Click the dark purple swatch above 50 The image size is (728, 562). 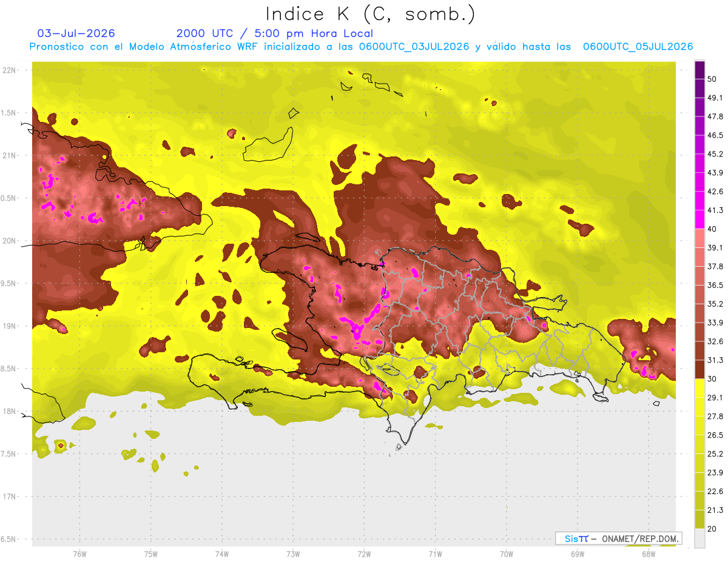pos(699,70)
